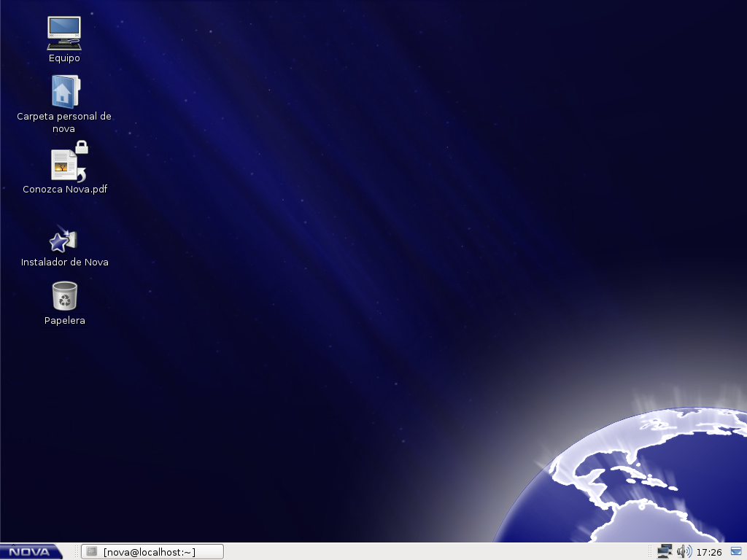Open the Carpeta personal de nova folder icon
The width and height of the screenshot is (747, 560).
64,93
